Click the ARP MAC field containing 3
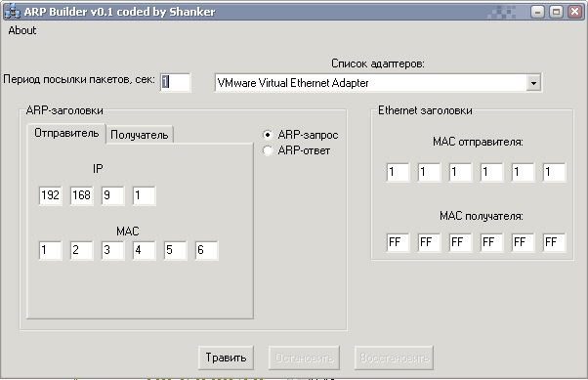The image size is (588, 380). [x=113, y=250]
